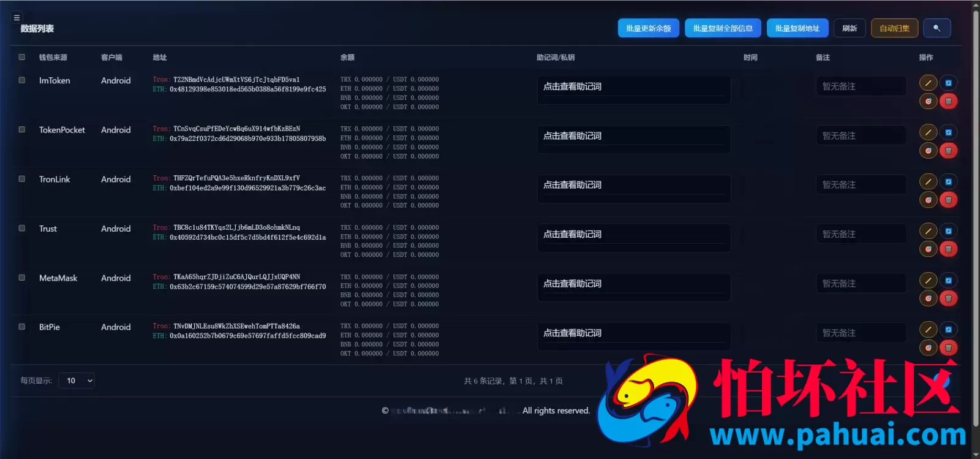Refresh balance for the TronLink row
The height and width of the screenshot is (459, 980).
tap(948, 181)
